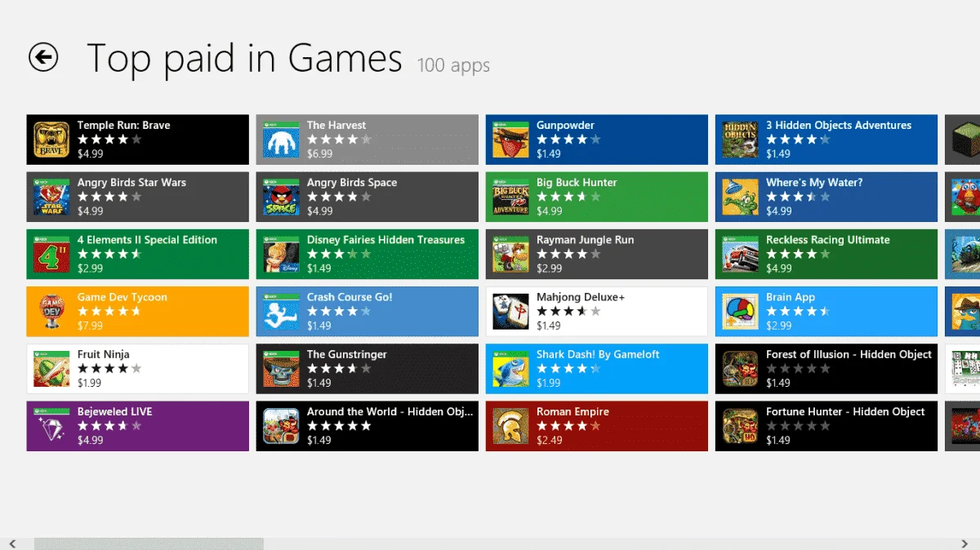Select the Big Buck Hunter icon
This screenshot has height=550, width=980.
coord(510,197)
